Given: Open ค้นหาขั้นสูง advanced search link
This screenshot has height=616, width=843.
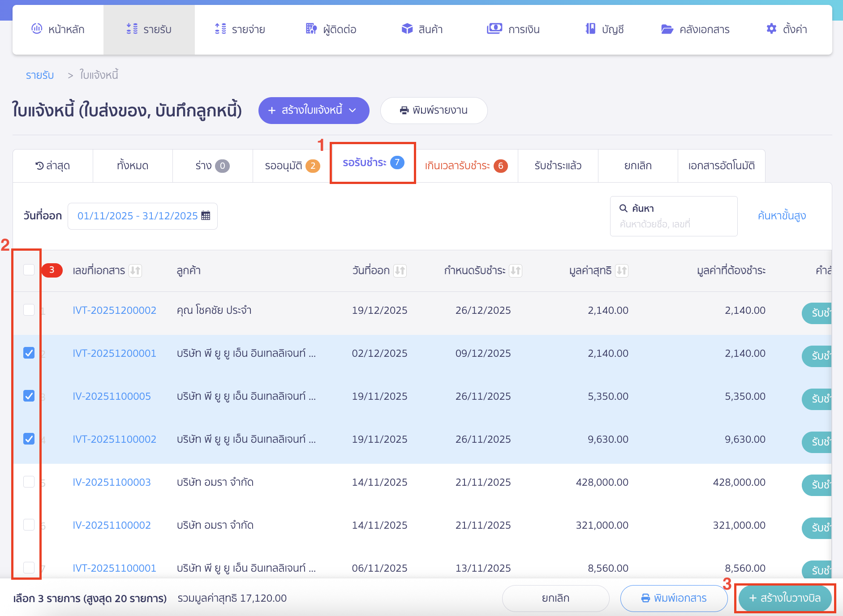Looking at the screenshot, I should (x=782, y=215).
